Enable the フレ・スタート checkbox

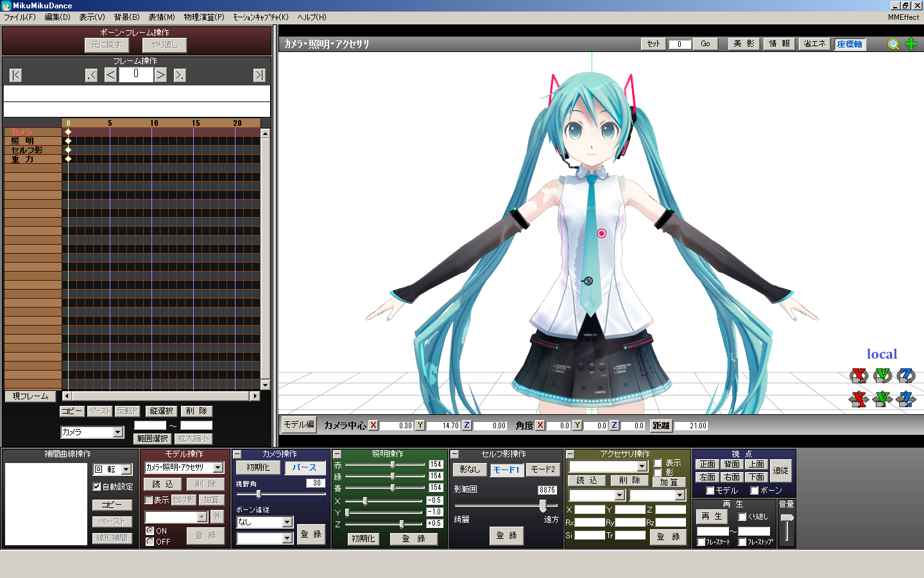click(x=701, y=542)
